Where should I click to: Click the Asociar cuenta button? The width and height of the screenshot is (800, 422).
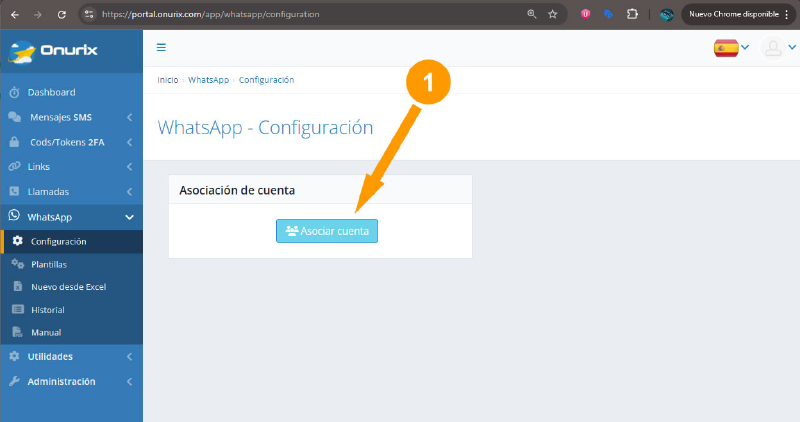pos(327,231)
